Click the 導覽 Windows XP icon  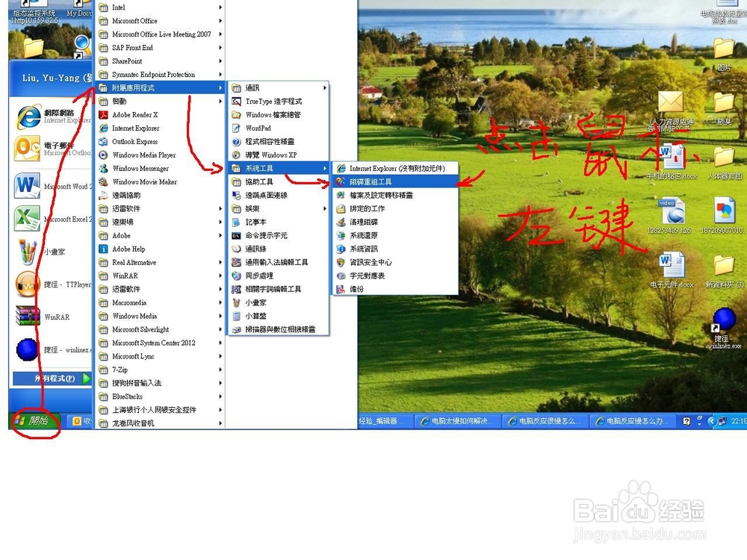(x=236, y=155)
